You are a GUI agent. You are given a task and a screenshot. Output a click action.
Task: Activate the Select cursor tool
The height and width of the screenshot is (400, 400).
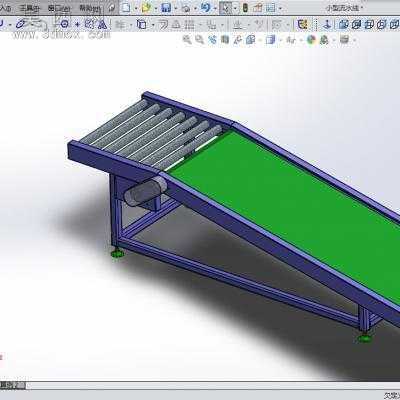pyautogui.click(x=226, y=8)
